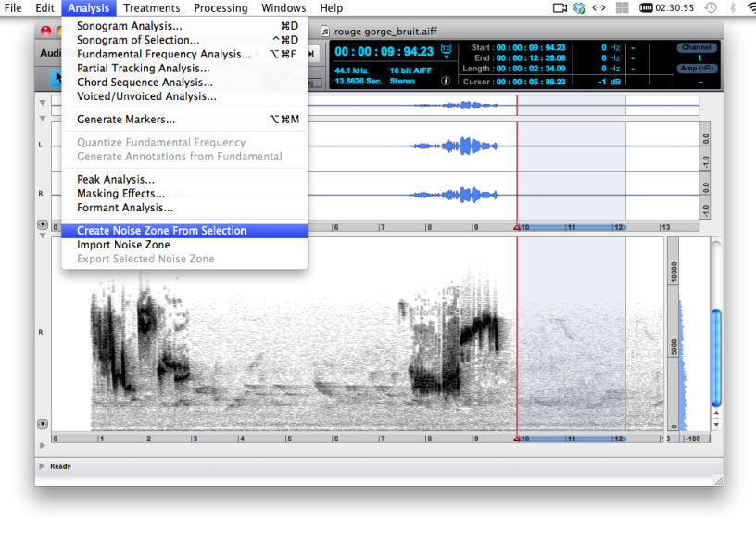756x534 pixels.
Task: Click the Channel button in the display
Action: point(697,47)
